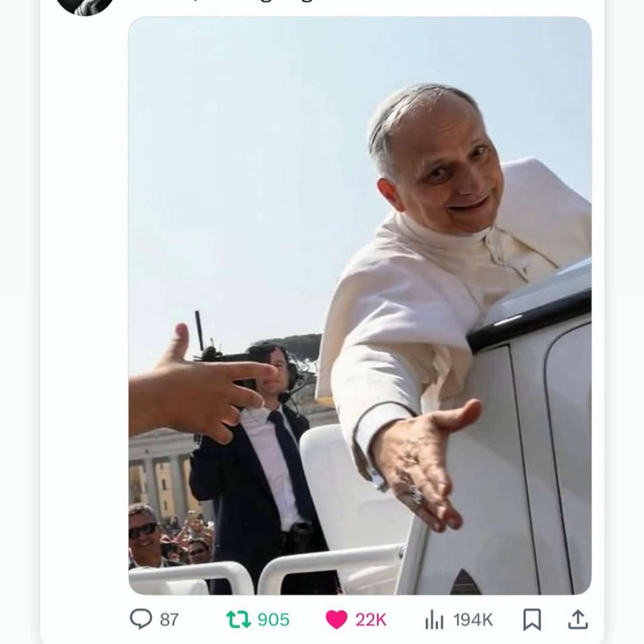
Task: Retweet the post using the green arrows icon
Action: point(239,620)
